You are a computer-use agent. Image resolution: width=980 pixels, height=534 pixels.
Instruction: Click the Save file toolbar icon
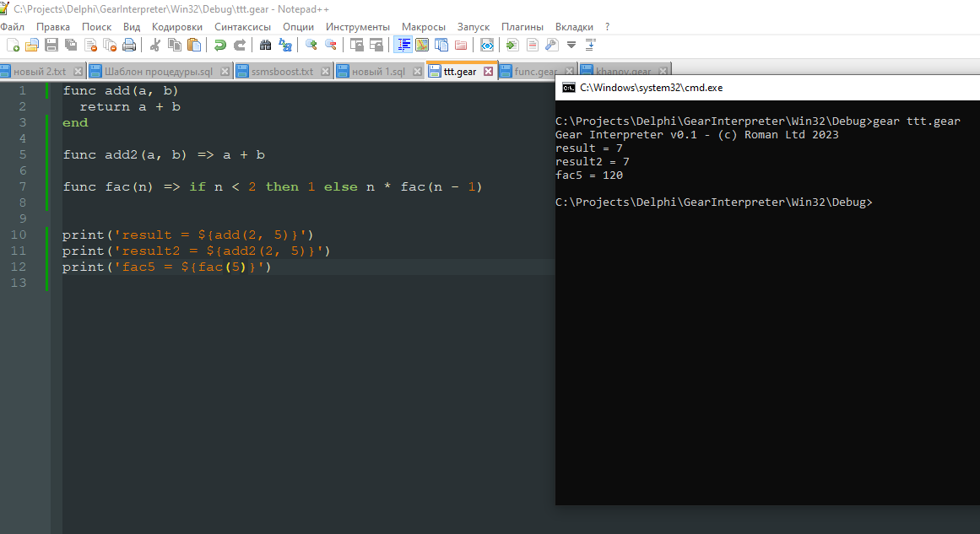pyautogui.click(x=51, y=45)
